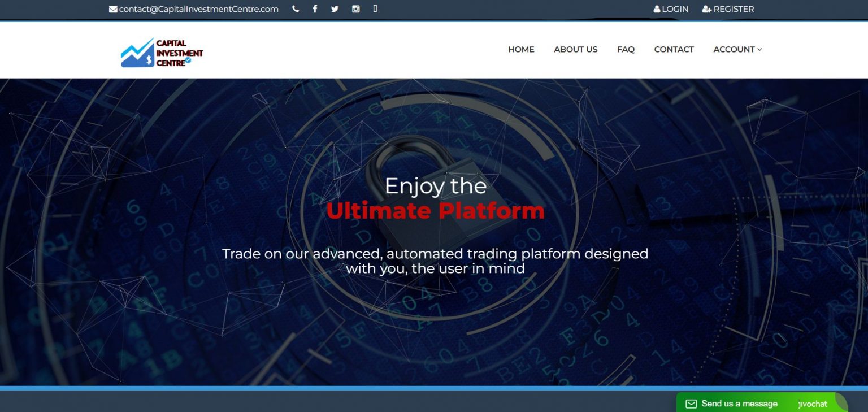Screen dimensions: 868x412
Task: Open the ABOUT US page
Action: click(x=575, y=49)
